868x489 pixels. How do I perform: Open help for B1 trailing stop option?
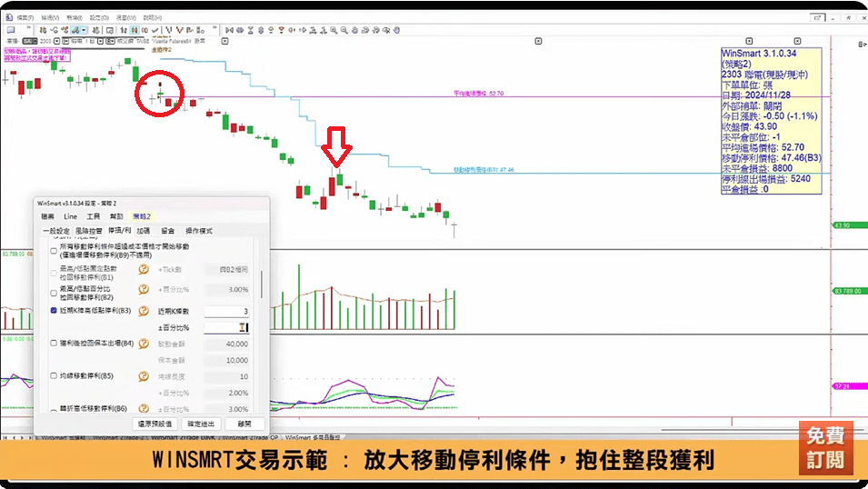click(x=144, y=269)
